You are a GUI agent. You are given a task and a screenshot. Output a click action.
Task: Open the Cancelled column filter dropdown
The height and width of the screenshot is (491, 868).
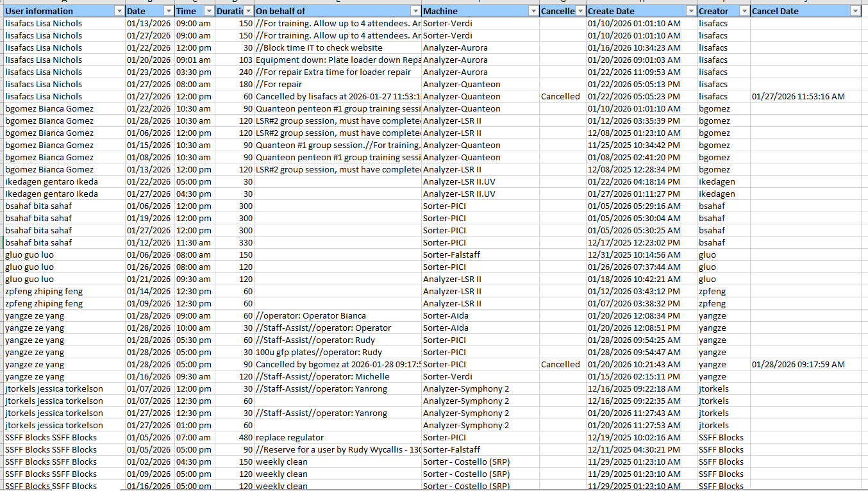pyautogui.click(x=580, y=11)
